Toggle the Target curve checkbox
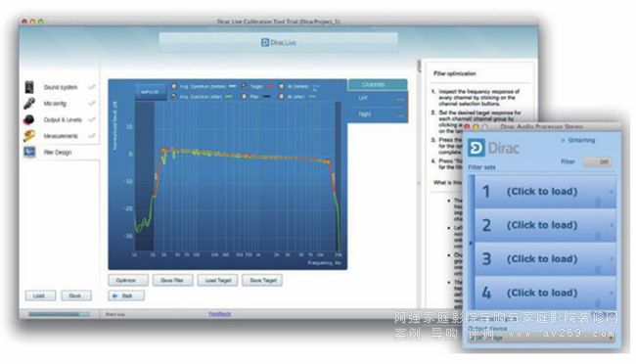The height and width of the screenshot is (364, 636). (x=245, y=86)
